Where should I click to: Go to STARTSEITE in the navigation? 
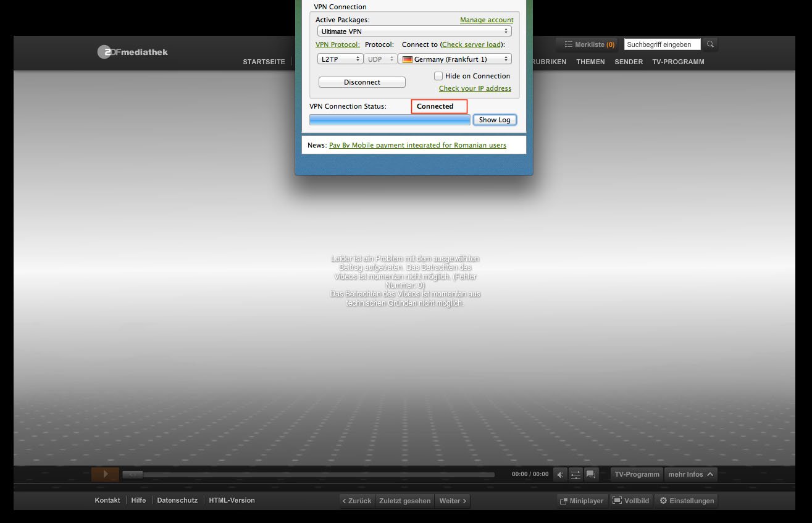[x=264, y=62]
